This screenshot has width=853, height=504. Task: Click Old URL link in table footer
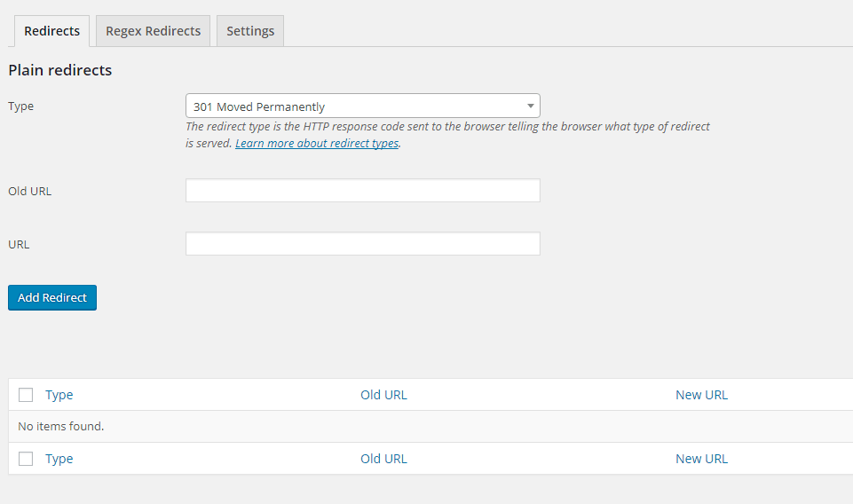(x=383, y=459)
